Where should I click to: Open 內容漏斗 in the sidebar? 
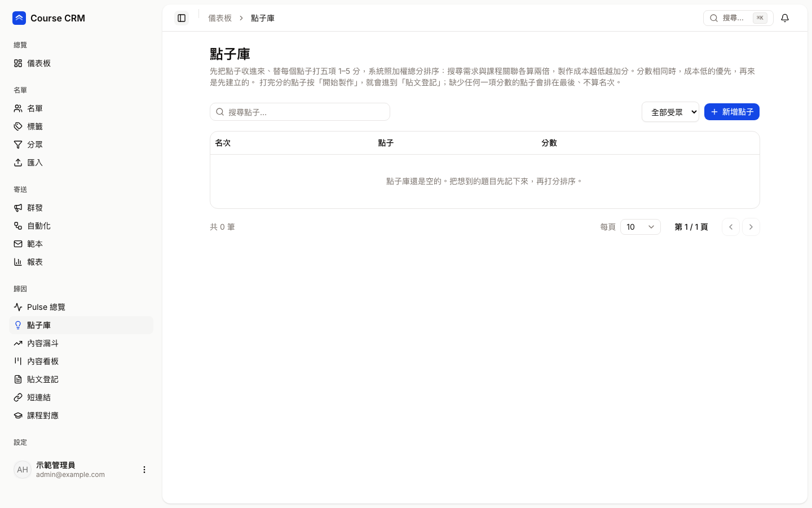tap(81, 343)
